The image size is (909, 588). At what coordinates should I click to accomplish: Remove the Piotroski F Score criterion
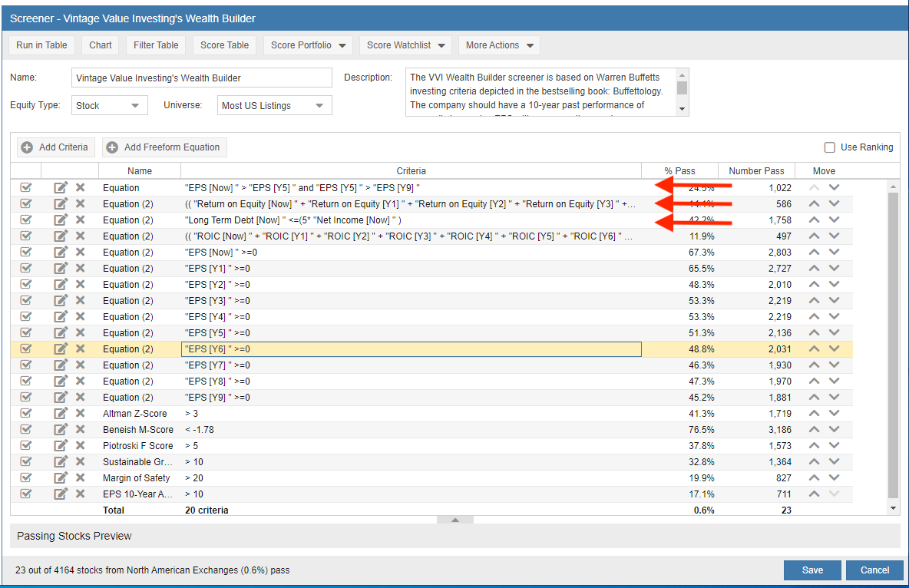coord(80,446)
